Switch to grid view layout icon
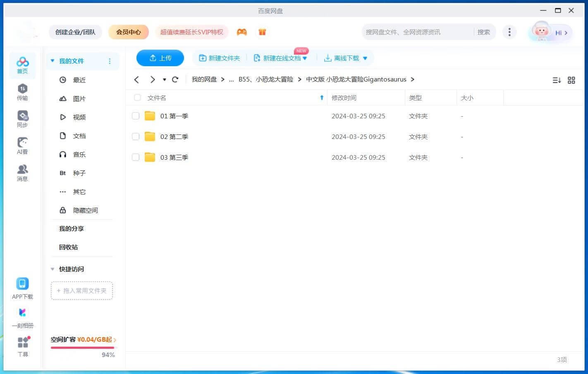The image size is (588, 374). [x=571, y=80]
